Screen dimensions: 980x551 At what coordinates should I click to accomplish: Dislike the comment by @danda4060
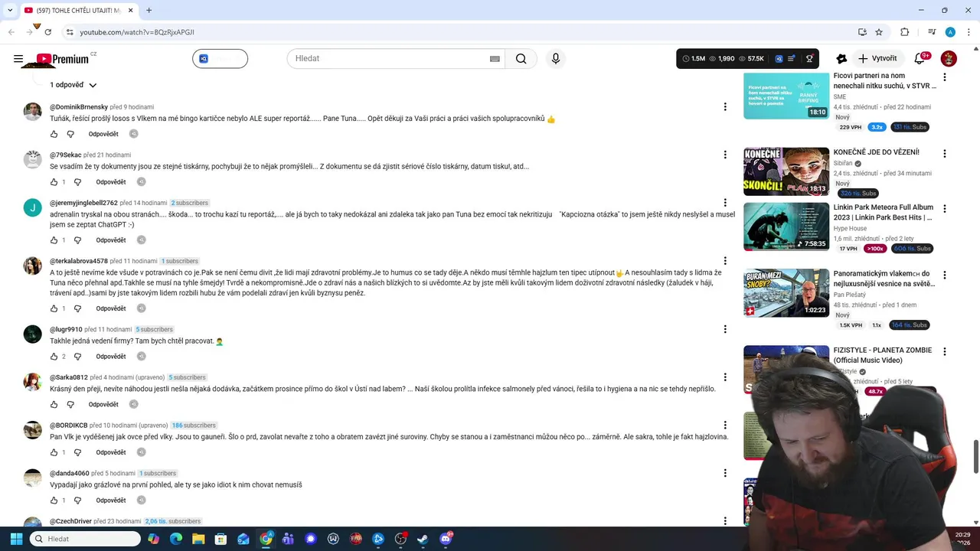point(77,500)
